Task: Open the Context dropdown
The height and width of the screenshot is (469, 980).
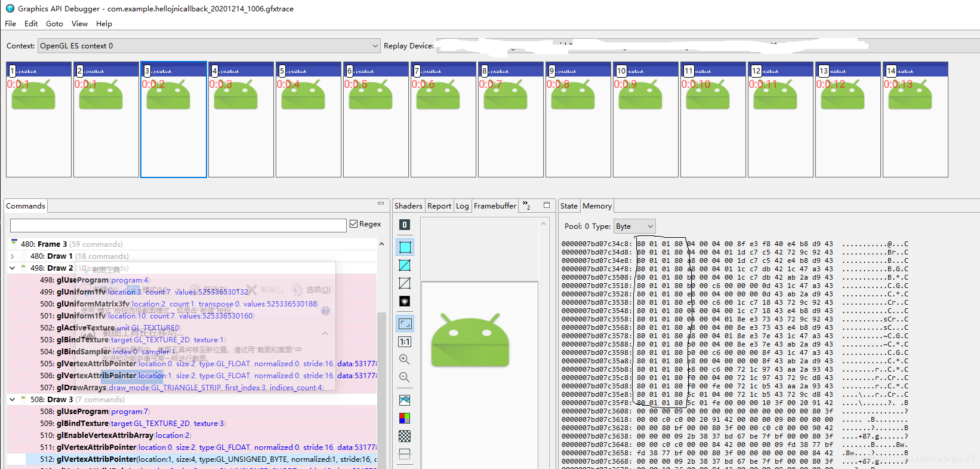Action: coord(209,46)
